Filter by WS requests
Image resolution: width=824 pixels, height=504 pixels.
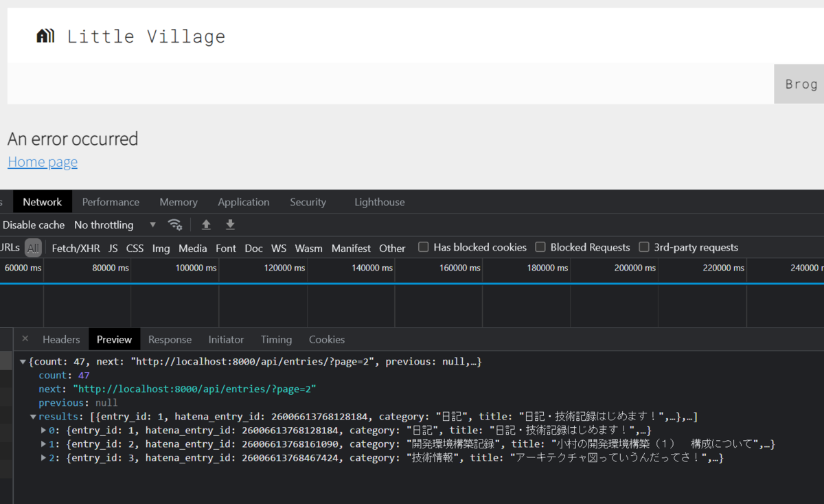[x=279, y=248]
